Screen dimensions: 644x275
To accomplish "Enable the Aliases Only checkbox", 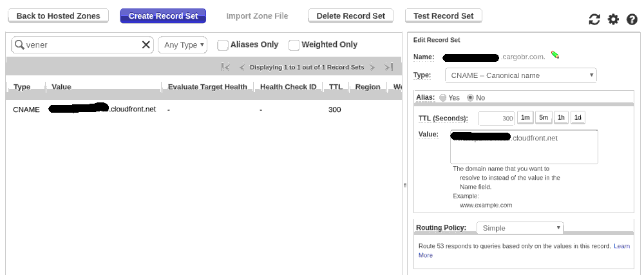I will (x=223, y=45).
